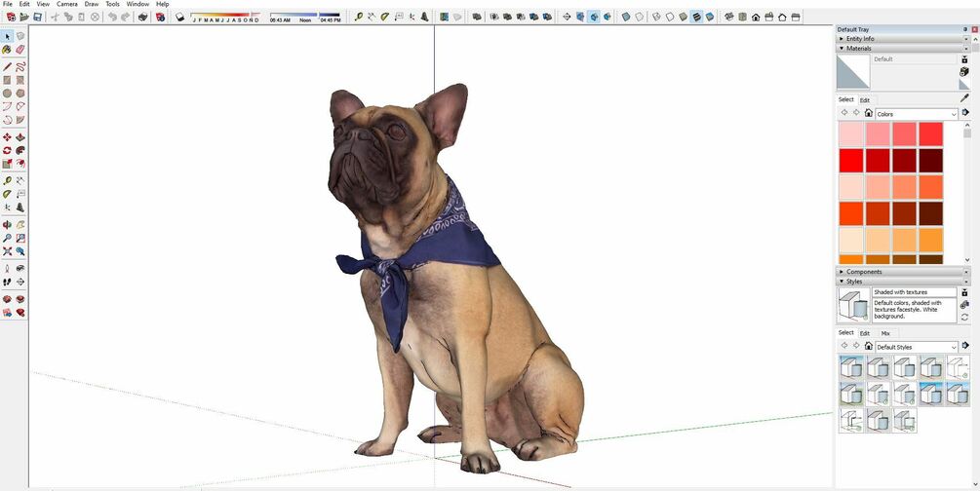Image resolution: width=980 pixels, height=491 pixels.
Task: Toggle the X-ray face style
Action: click(626, 17)
